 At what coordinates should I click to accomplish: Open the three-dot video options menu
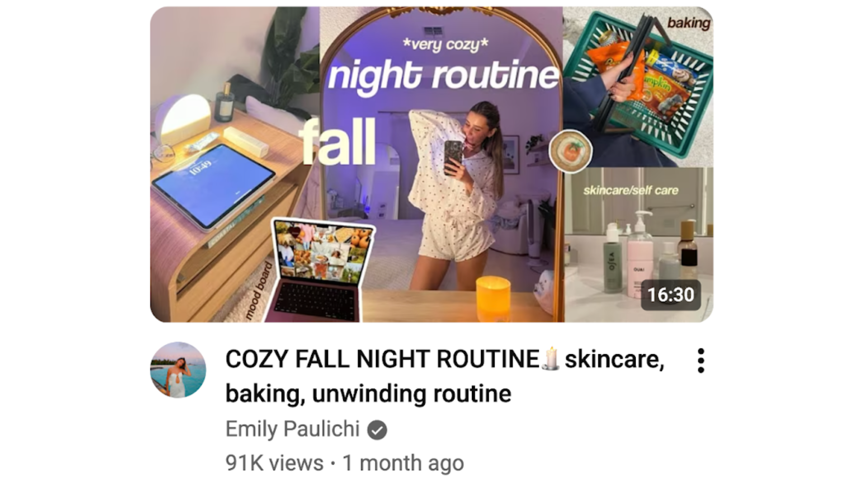[701, 361]
